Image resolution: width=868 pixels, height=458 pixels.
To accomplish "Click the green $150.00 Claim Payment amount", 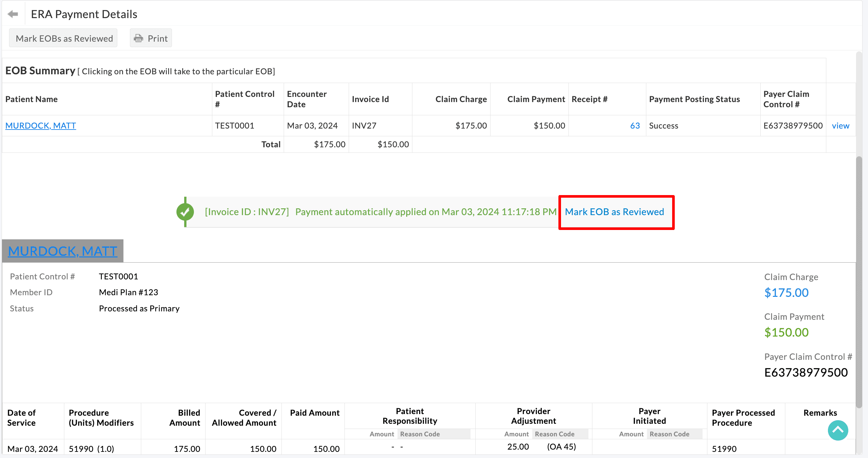I will pos(786,332).
